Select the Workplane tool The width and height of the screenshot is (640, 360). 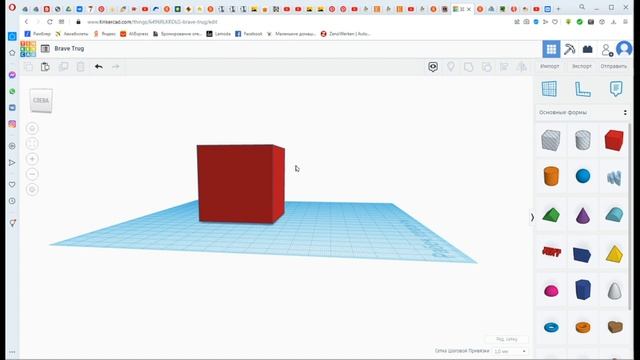click(549, 89)
